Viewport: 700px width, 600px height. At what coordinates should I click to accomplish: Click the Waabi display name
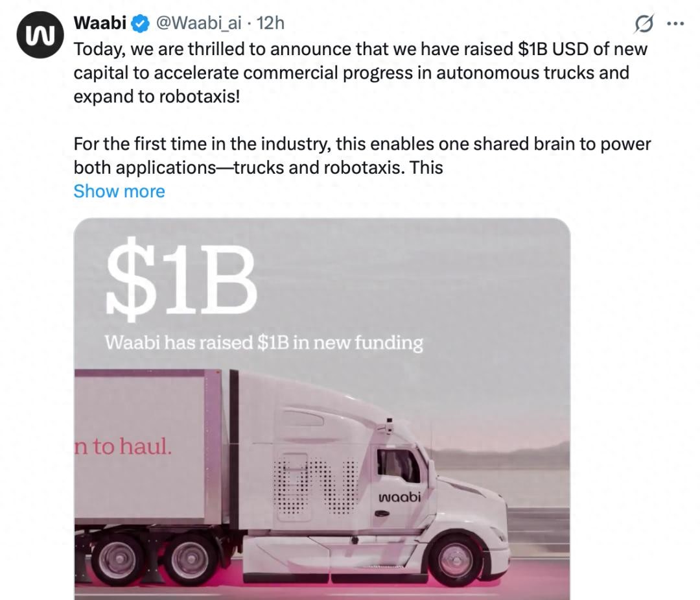pos(100,23)
